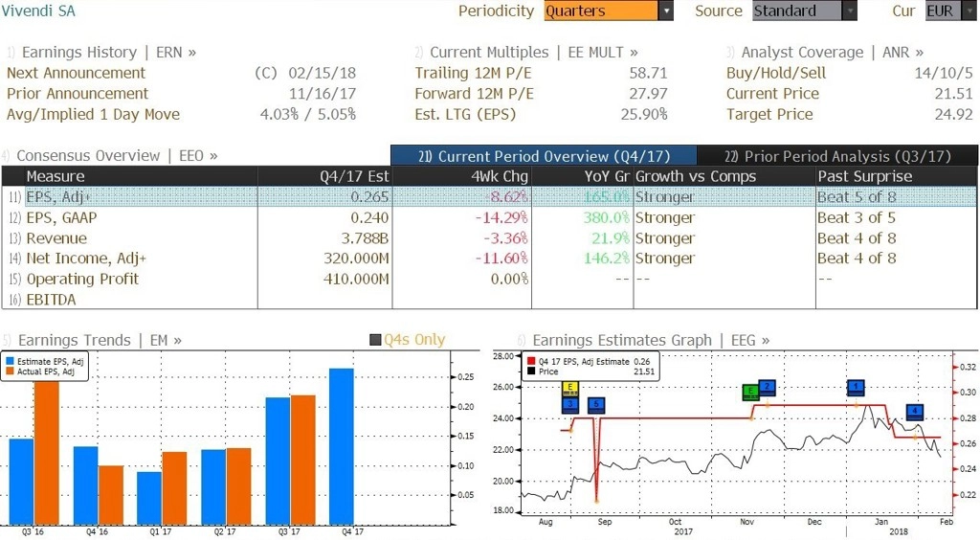Click blue marker 1 on estimates graph
This screenshot has height=540, width=980.
(856, 388)
